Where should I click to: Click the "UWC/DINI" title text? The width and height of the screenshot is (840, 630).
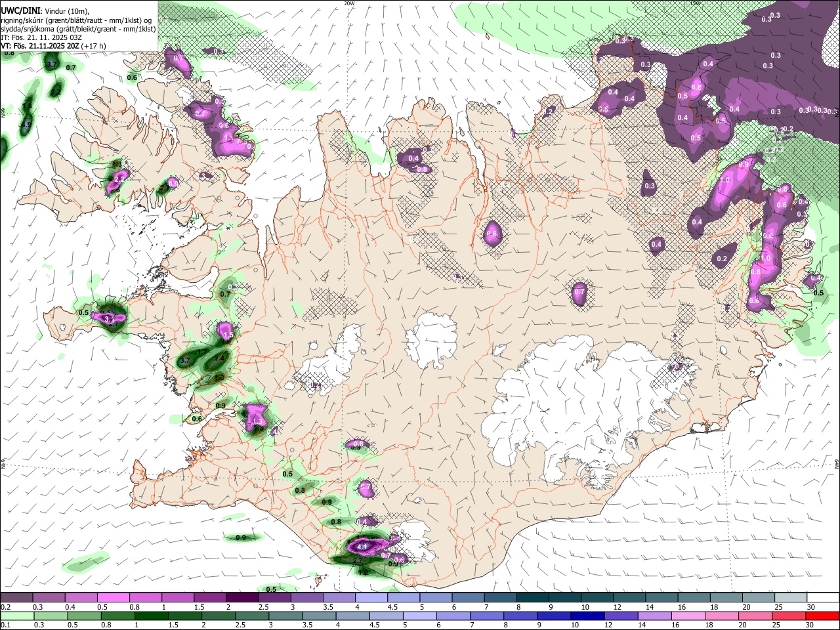(x=21, y=11)
